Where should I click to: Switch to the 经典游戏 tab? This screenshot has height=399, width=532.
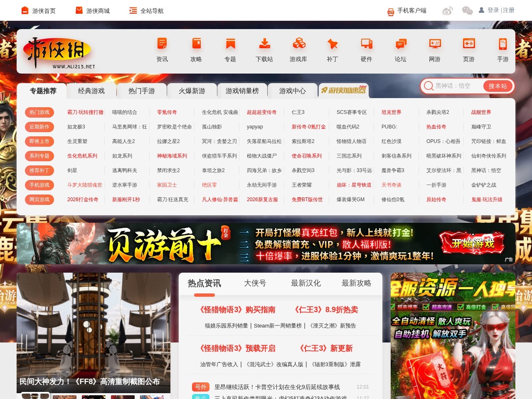[91, 91]
